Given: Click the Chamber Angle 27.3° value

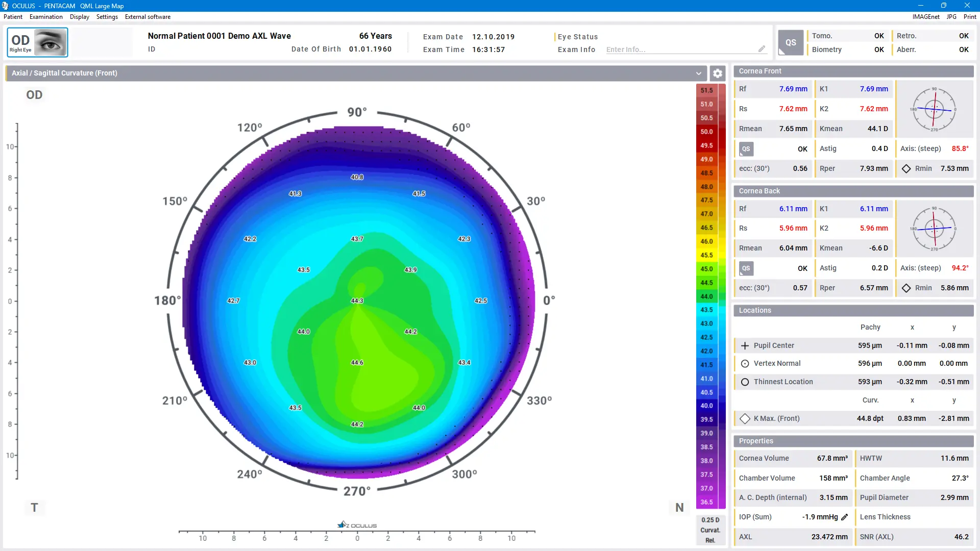Looking at the screenshot, I should tap(960, 479).
